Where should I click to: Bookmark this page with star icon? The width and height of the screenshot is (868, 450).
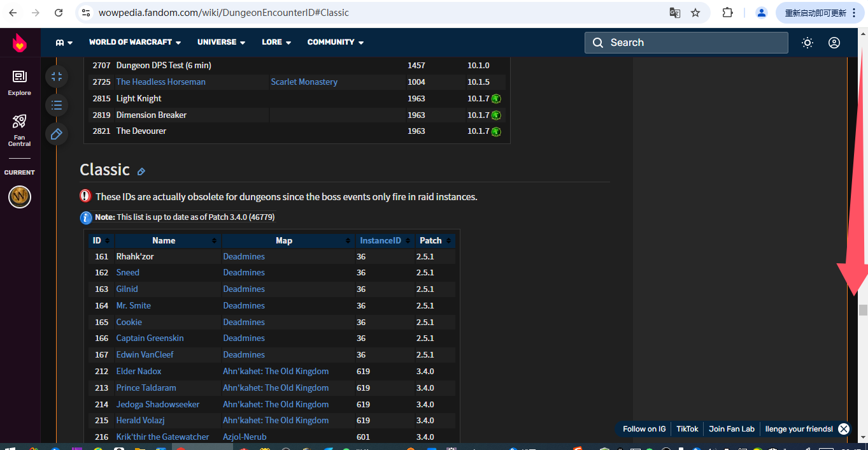point(695,13)
